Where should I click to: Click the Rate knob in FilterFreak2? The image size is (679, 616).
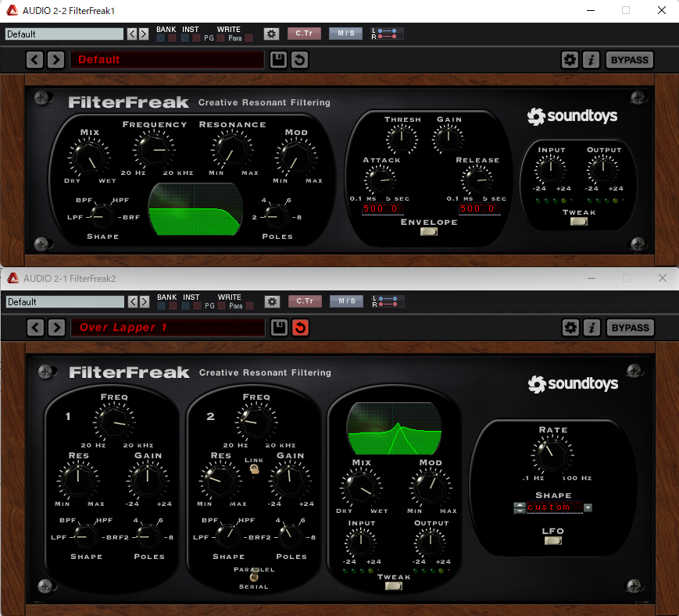pyautogui.click(x=552, y=454)
